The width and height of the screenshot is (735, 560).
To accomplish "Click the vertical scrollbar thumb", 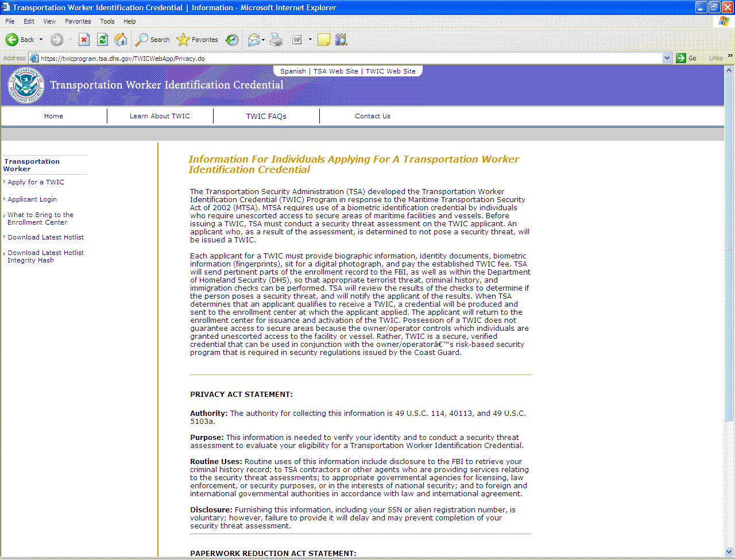I will (x=729, y=247).
